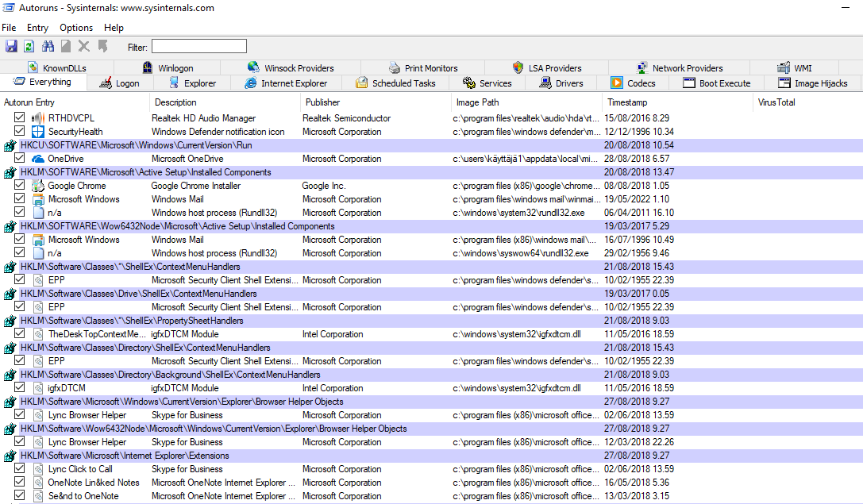
Task: Click the TheDeskTopContextMenu file icon
Action: 38,334
